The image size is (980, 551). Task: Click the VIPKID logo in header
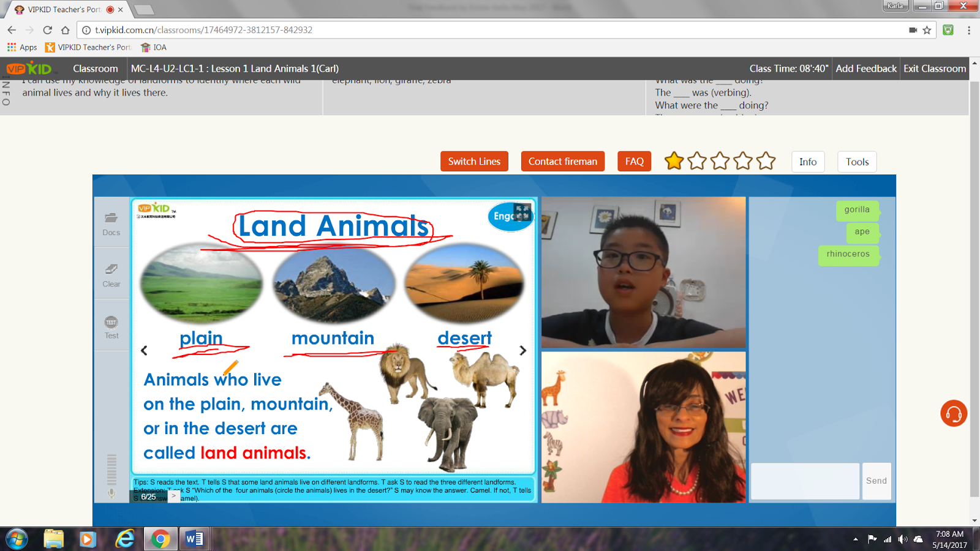pos(29,69)
